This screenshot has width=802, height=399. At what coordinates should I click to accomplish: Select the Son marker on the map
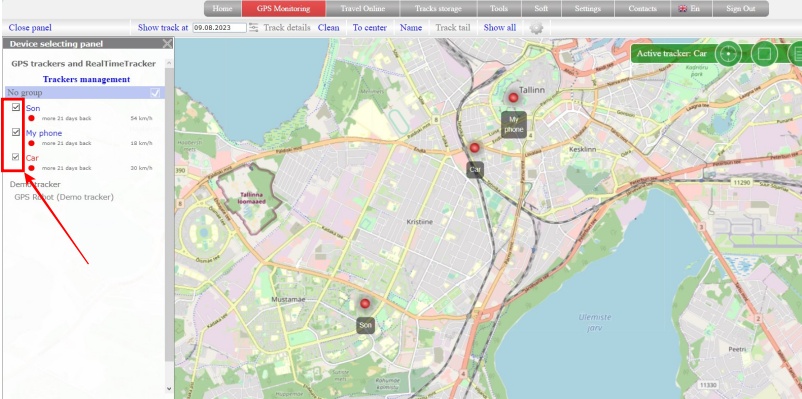365,304
